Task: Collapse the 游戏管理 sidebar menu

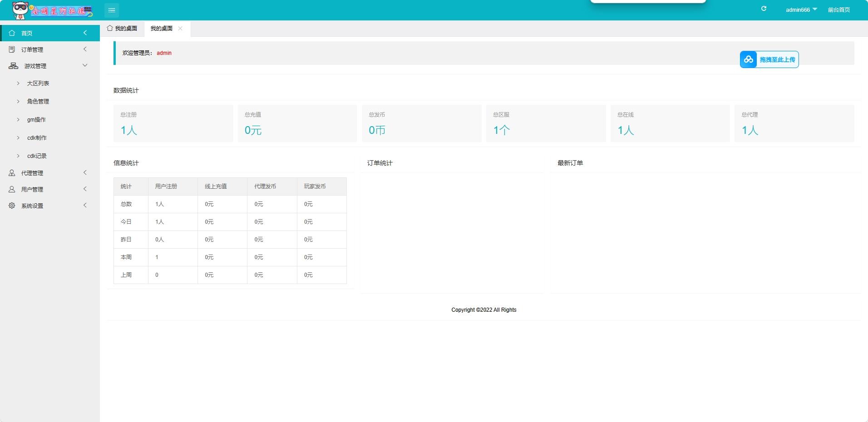Action: tap(84, 66)
